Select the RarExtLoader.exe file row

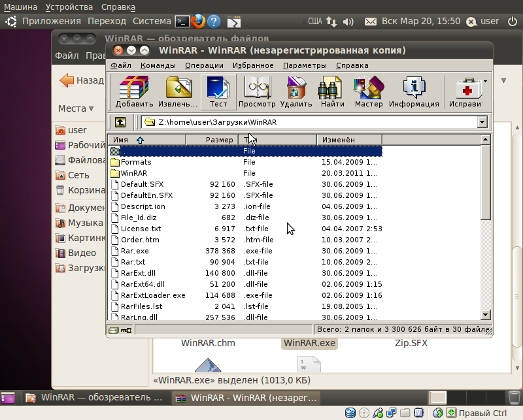tap(246, 295)
